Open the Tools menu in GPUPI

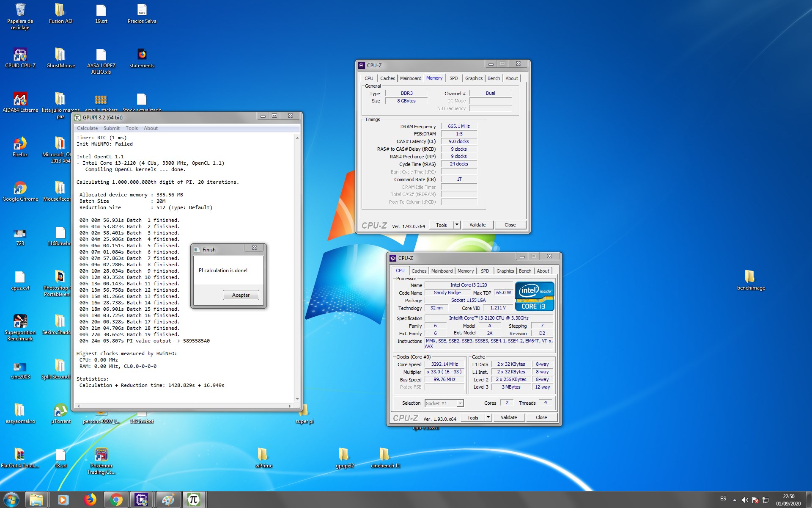click(x=132, y=128)
